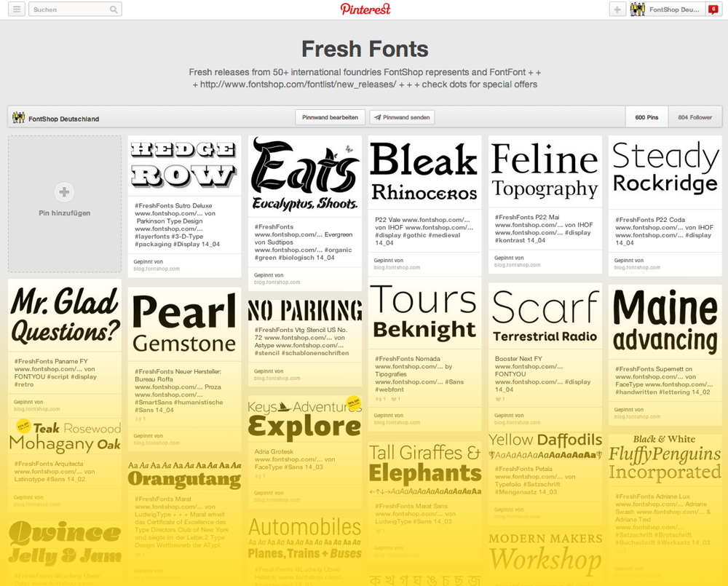Open the Feline Topography pin image
The image size is (728, 586).
point(545,171)
